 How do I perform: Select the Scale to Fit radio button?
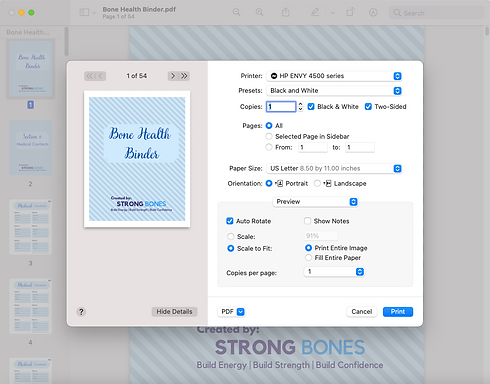(231, 248)
